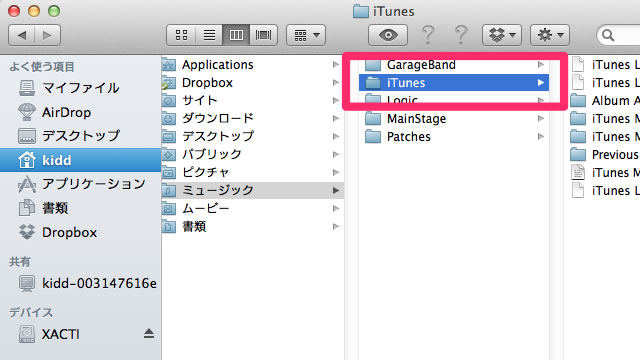Image resolution: width=640 pixels, height=360 pixels.
Task: Select shared computer kidd-003147616e
Action: pyautogui.click(x=80, y=283)
